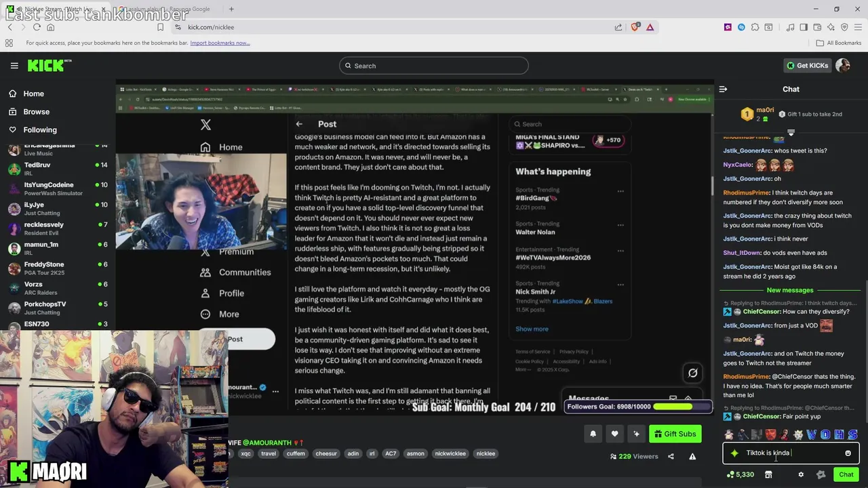Toggle the browser sidebar panel icon
The height and width of the screenshot is (488, 868).
(x=804, y=27)
